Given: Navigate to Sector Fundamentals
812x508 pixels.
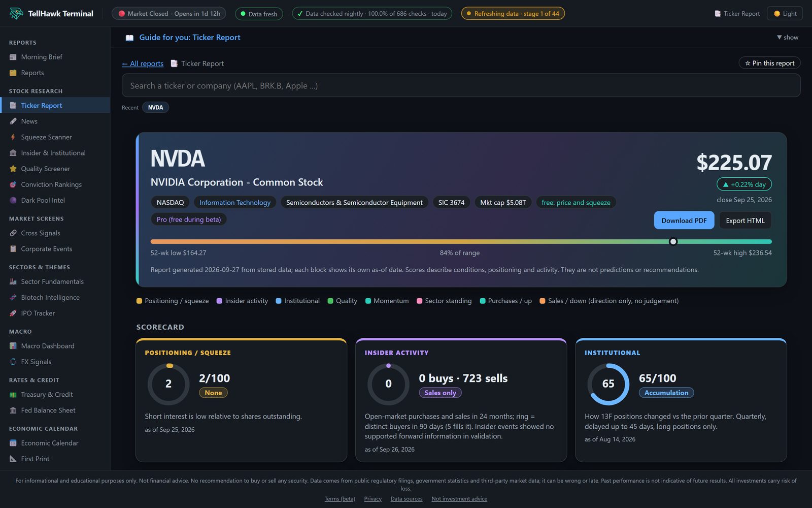Looking at the screenshot, I should coord(55,281).
